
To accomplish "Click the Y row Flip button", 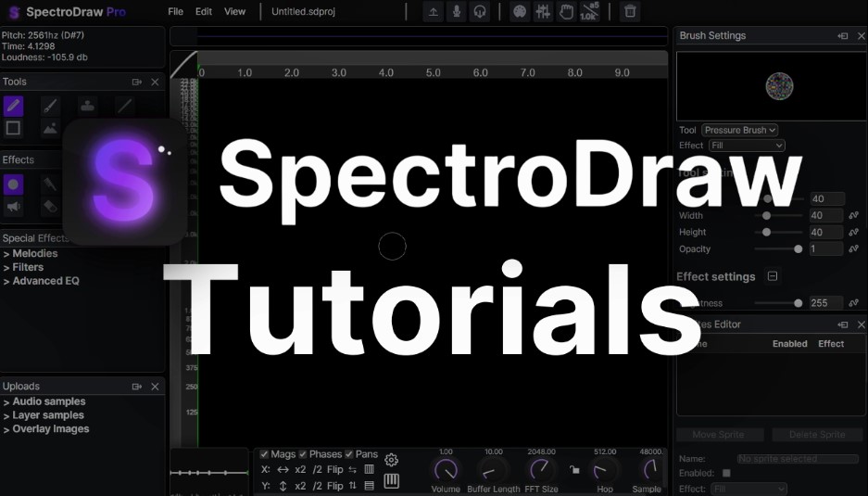I will click(x=335, y=486).
